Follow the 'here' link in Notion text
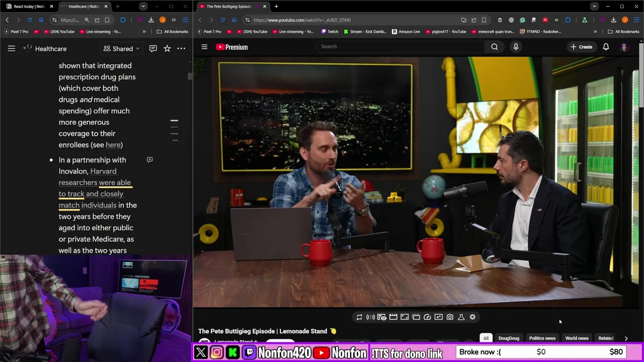The image size is (644, 362). [x=113, y=145]
